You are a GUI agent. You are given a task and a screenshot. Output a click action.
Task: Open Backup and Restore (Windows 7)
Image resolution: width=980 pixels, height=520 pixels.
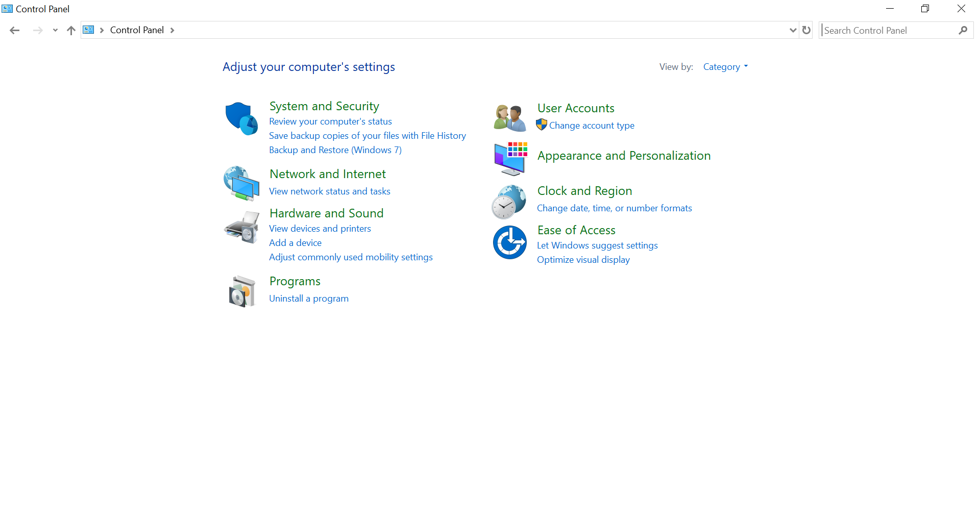point(335,150)
